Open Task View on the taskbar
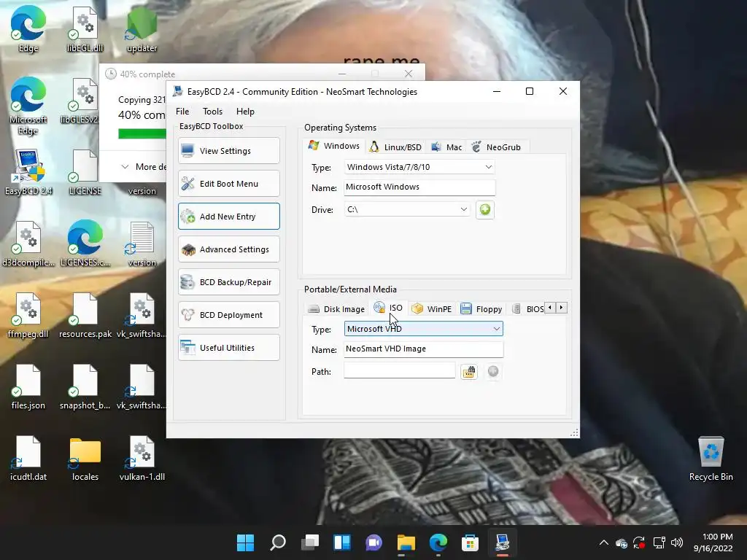 309,542
